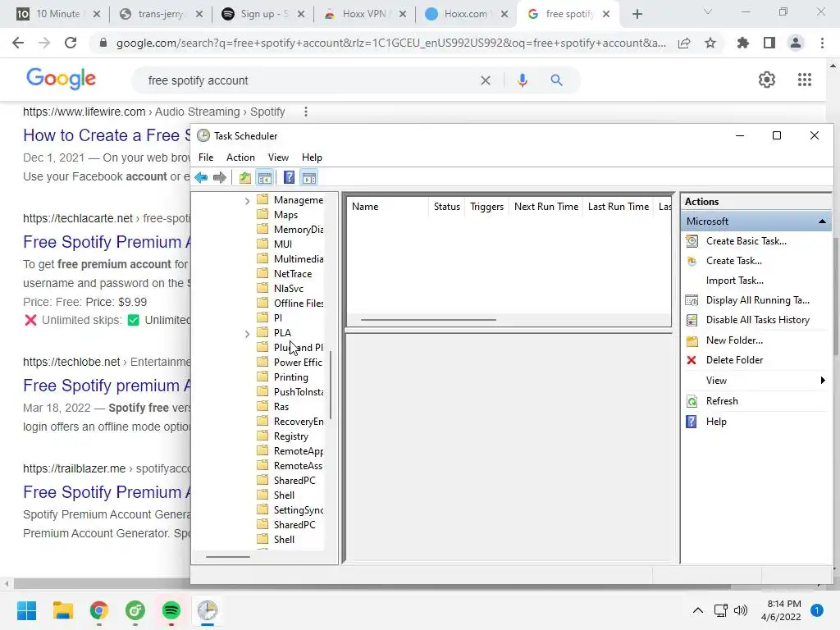
Task: Select the Offline Files folder
Action: pyautogui.click(x=299, y=304)
